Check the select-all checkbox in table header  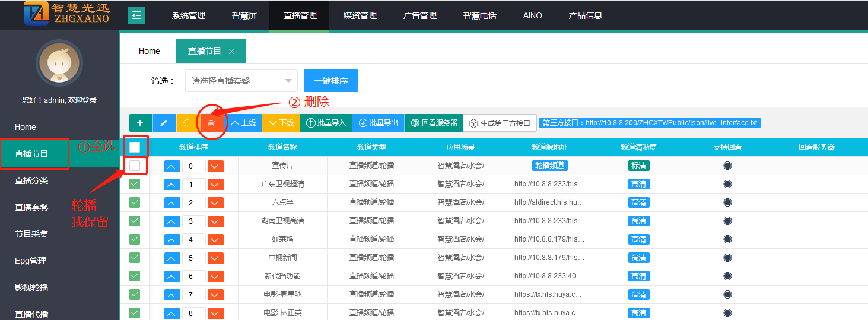coord(135,147)
